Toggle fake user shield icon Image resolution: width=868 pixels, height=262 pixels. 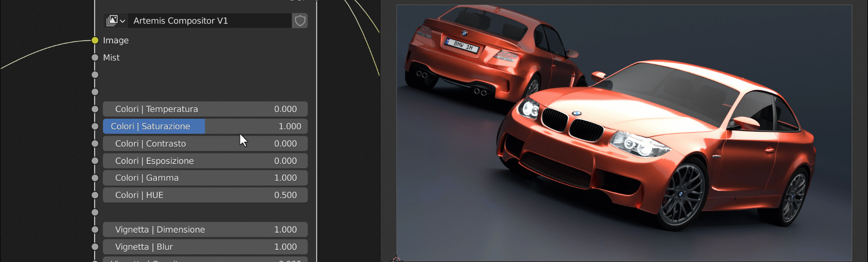pos(300,21)
